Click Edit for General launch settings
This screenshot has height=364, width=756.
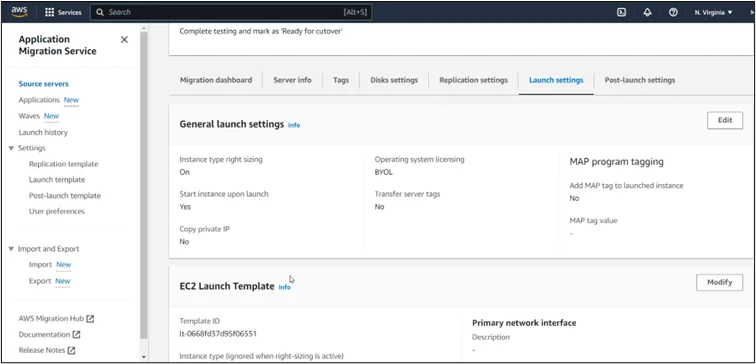pyautogui.click(x=725, y=121)
